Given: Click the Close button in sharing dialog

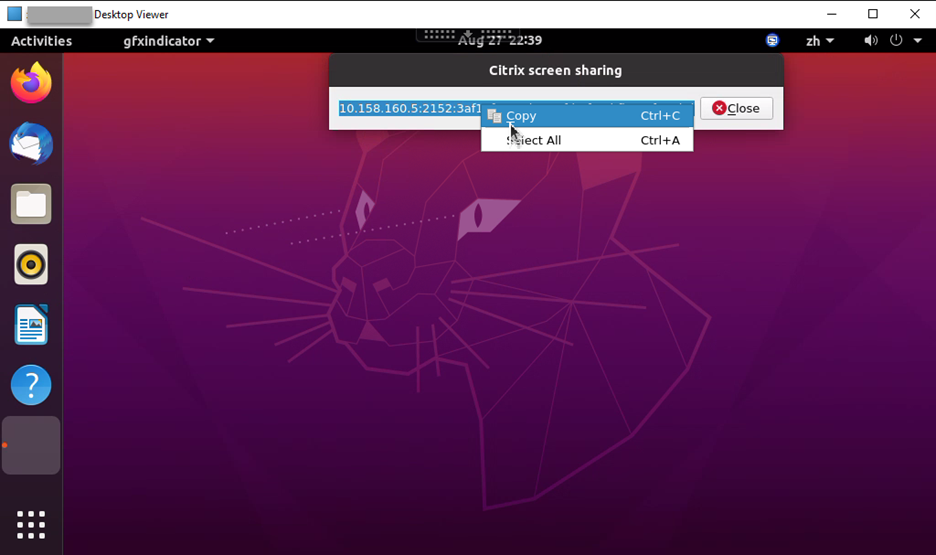Looking at the screenshot, I should [x=736, y=108].
